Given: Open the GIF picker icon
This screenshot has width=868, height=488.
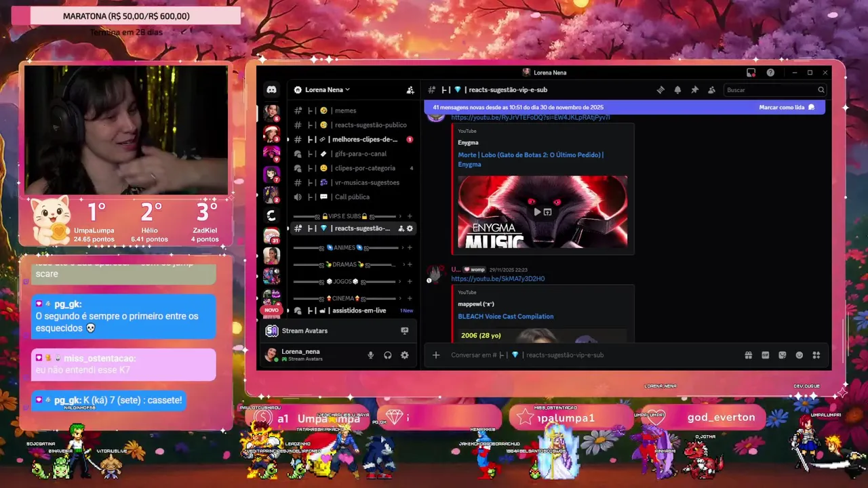Looking at the screenshot, I should pos(766,354).
